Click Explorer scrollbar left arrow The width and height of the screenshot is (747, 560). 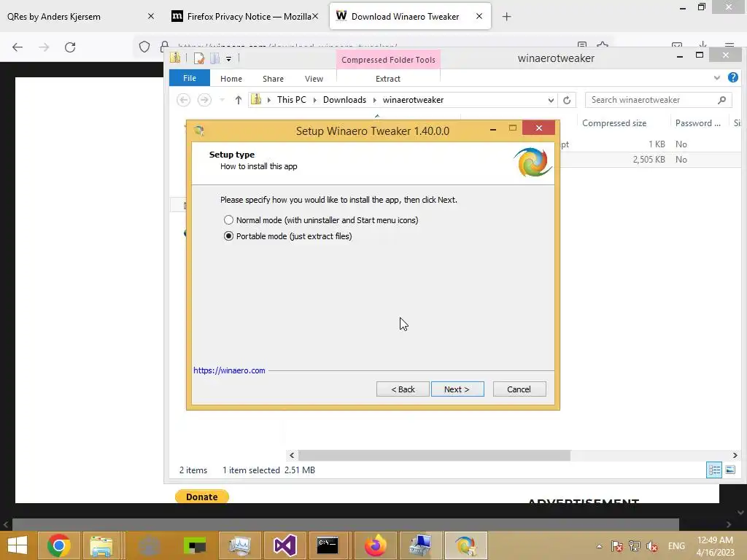(x=292, y=455)
